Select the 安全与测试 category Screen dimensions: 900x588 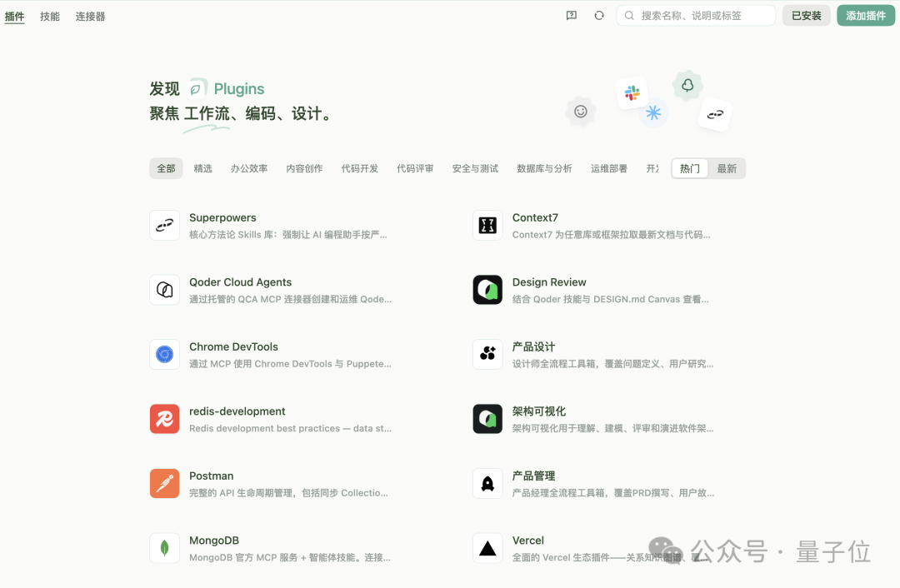coord(475,169)
